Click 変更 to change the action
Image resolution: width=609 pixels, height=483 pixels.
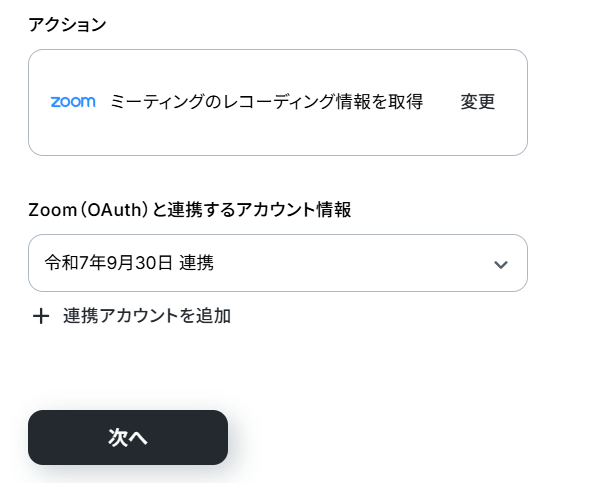pyautogui.click(x=478, y=102)
